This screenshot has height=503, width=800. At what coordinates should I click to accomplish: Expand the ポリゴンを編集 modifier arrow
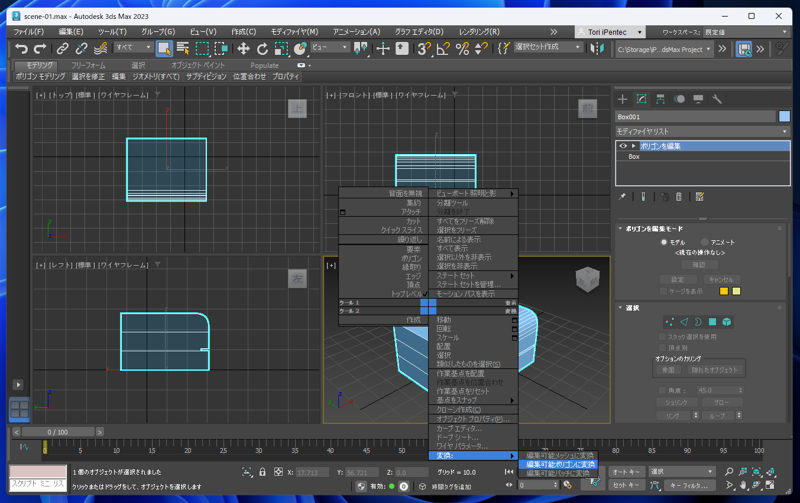[x=633, y=146]
